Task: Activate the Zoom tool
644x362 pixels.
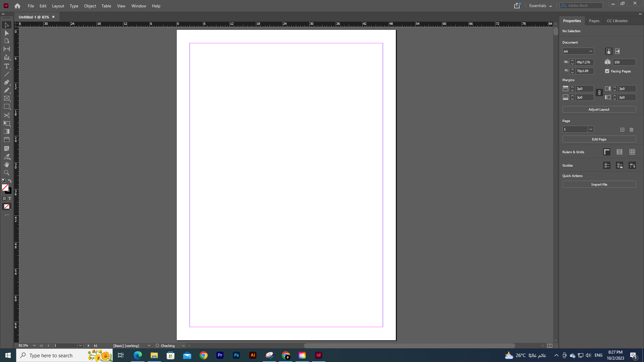Action: (7, 173)
